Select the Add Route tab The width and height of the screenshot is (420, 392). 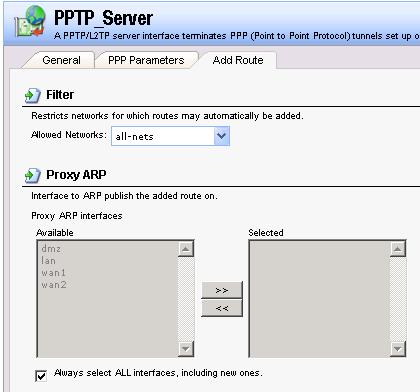pos(238,60)
